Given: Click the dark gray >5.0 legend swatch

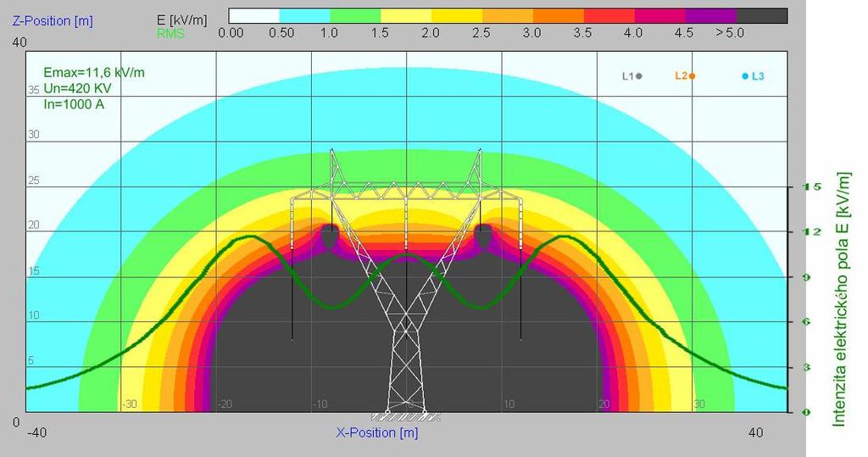Looking at the screenshot, I should [762, 15].
